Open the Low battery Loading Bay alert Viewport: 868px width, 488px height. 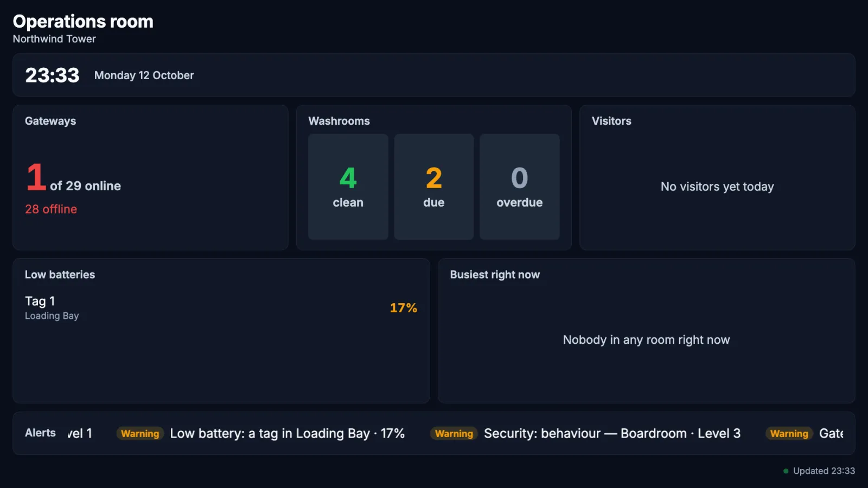(287, 433)
